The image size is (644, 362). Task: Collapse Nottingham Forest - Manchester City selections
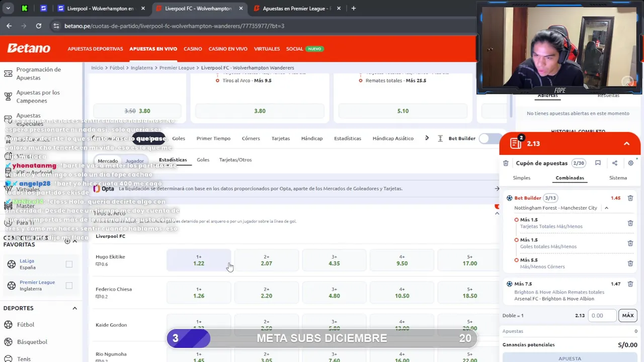tap(606, 208)
